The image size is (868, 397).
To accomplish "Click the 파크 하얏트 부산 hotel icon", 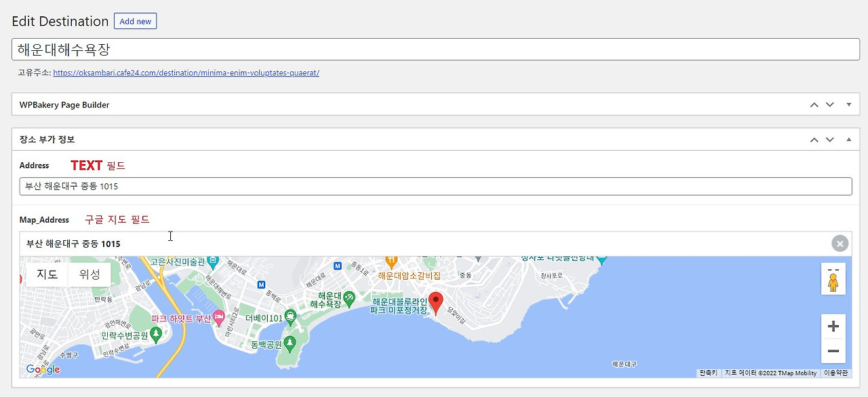I will (218, 317).
